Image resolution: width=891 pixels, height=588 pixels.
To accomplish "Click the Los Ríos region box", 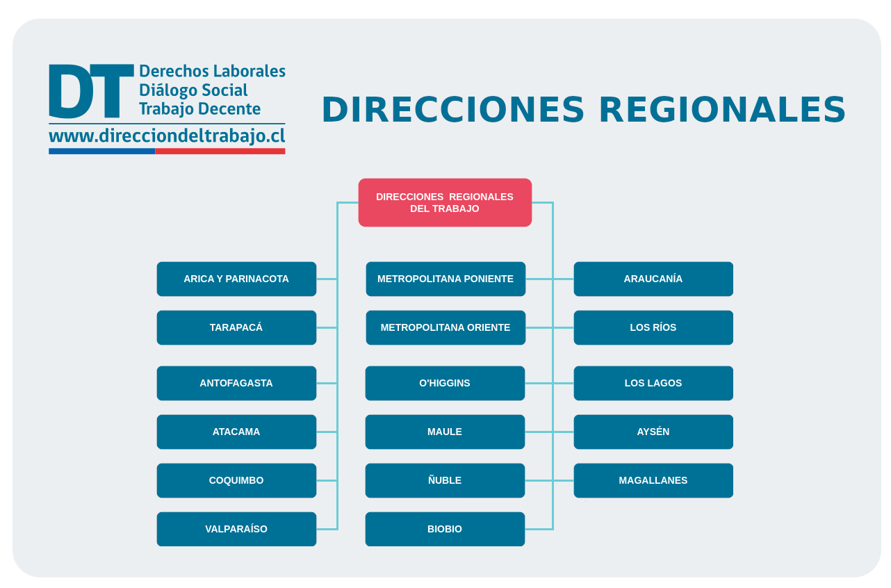I will click(653, 327).
